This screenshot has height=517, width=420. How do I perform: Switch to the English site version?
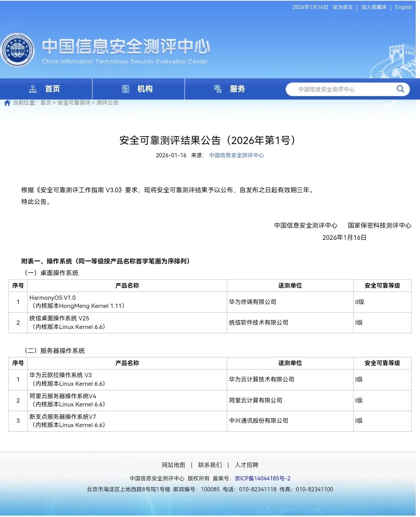click(x=403, y=7)
